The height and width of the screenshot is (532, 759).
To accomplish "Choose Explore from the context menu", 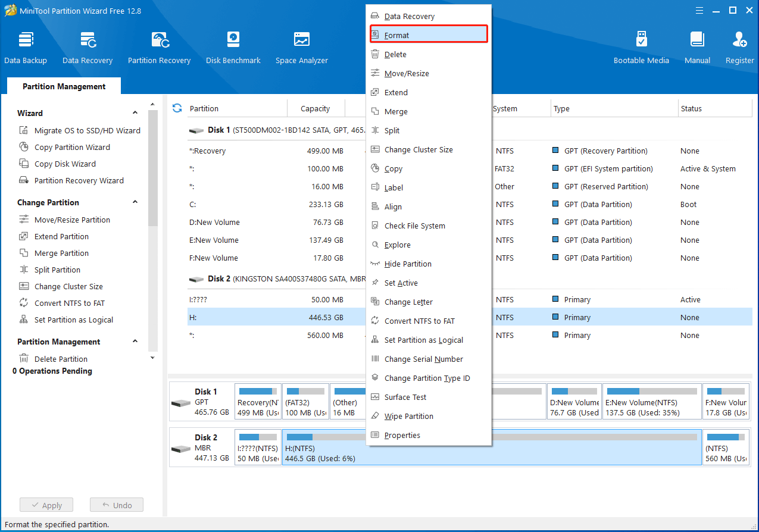I will tap(429, 245).
